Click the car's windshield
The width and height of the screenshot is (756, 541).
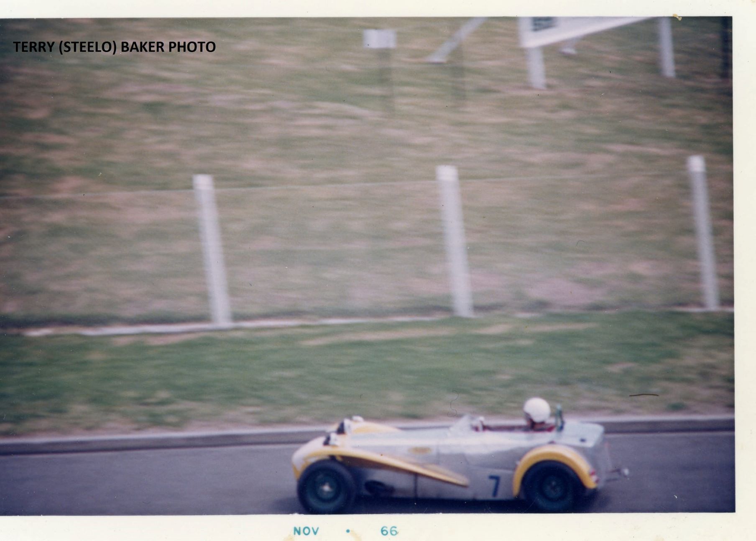tap(463, 424)
